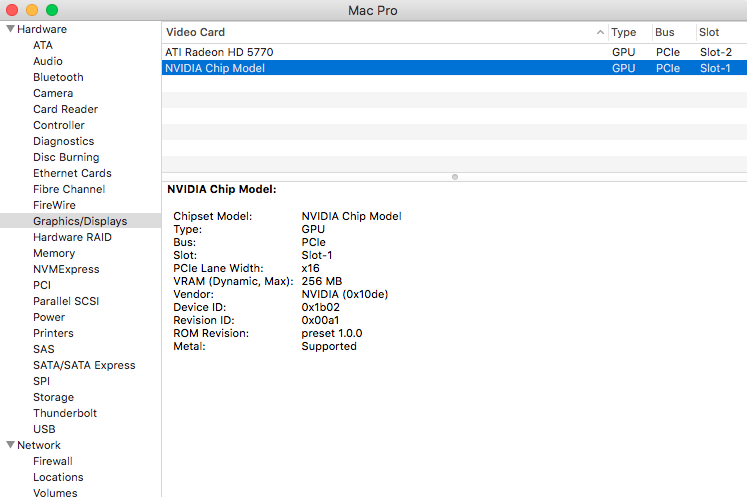Open Printers entry

53,333
